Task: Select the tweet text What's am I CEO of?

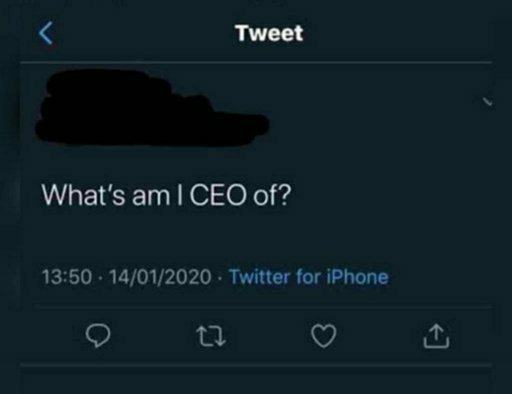Action: click(x=166, y=195)
